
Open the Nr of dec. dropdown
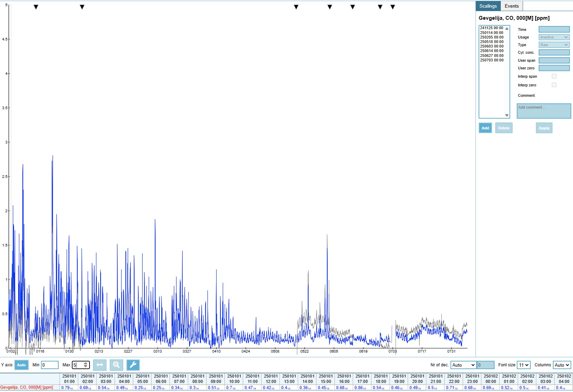pyautogui.click(x=463, y=365)
